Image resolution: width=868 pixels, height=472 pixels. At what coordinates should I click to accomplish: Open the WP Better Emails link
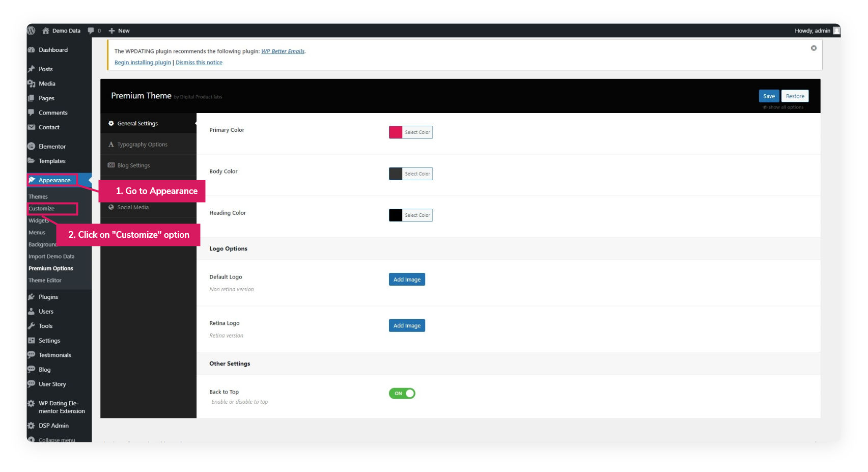[283, 51]
